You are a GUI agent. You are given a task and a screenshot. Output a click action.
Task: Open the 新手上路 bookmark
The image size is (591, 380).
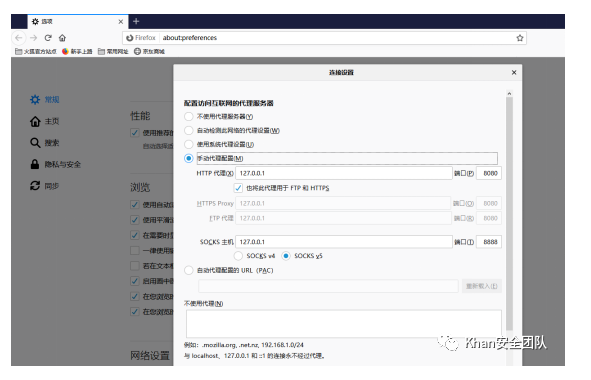[77, 51]
